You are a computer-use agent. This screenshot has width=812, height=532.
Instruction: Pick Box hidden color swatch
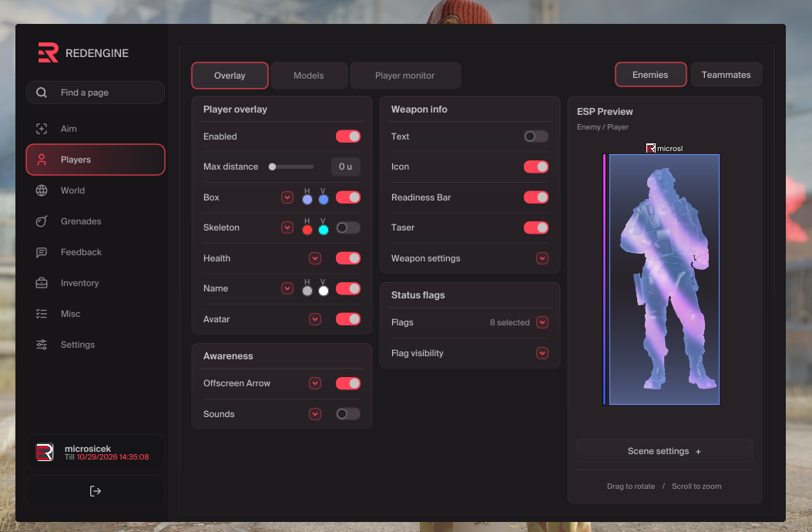pyautogui.click(x=307, y=200)
